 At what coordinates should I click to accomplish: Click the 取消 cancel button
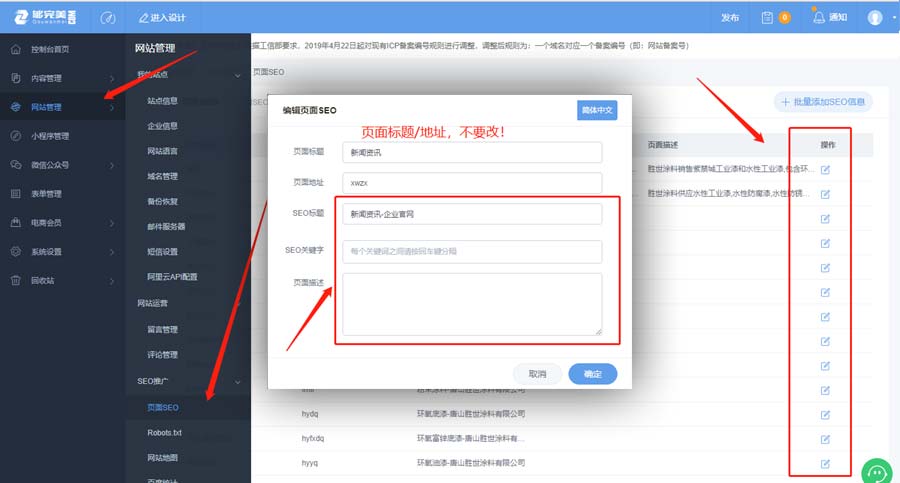click(x=537, y=374)
